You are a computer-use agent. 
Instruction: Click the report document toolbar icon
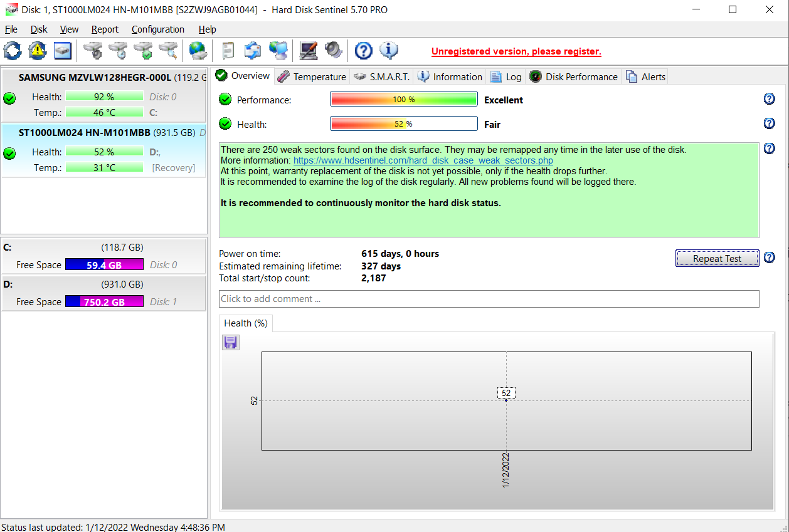pyautogui.click(x=228, y=51)
